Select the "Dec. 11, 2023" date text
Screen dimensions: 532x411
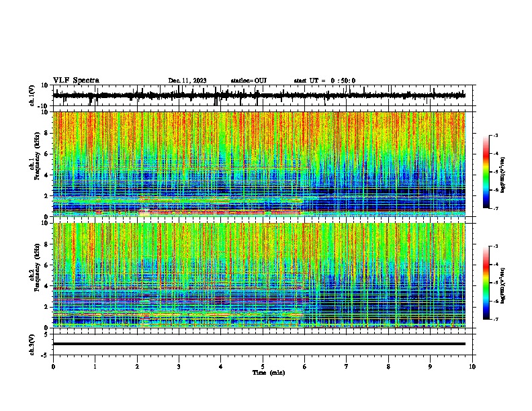[x=187, y=81]
